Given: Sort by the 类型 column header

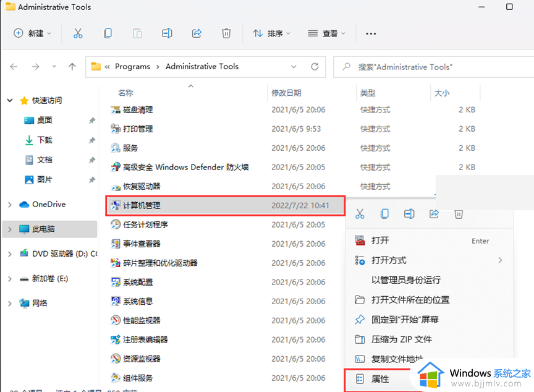Looking at the screenshot, I should (368, 93).
